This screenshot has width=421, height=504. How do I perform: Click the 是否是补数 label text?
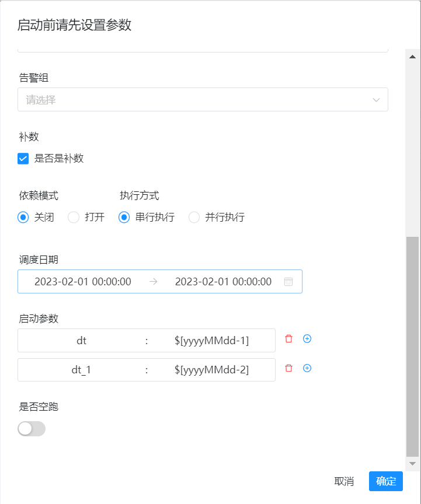pos(59,158)
